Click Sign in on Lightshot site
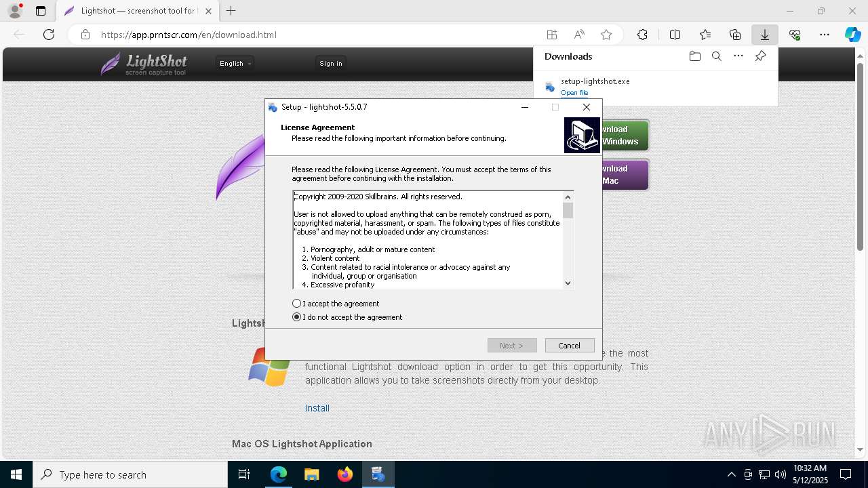Screen dimensions: 868x488 (331, 63)
